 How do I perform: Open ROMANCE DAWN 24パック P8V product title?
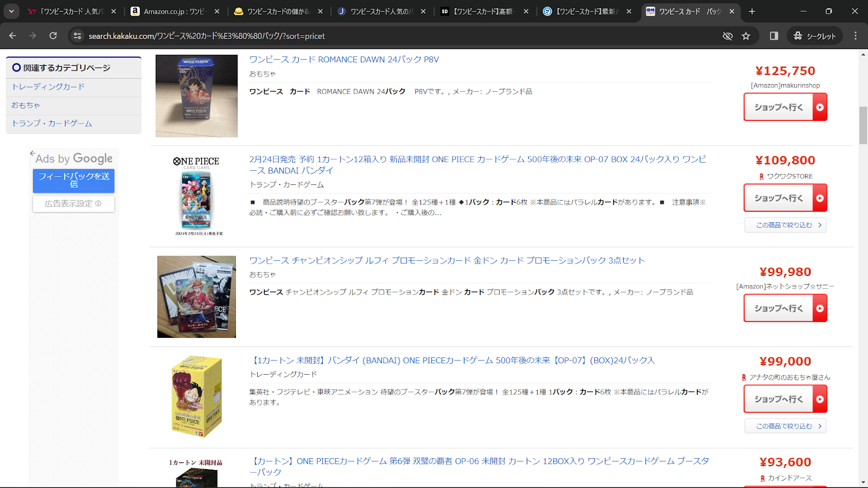click(344, 60)
